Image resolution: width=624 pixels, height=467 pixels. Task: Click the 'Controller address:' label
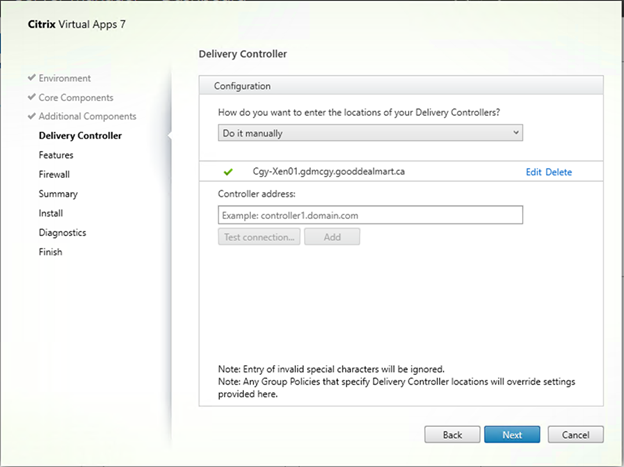(x=257, y=194)
